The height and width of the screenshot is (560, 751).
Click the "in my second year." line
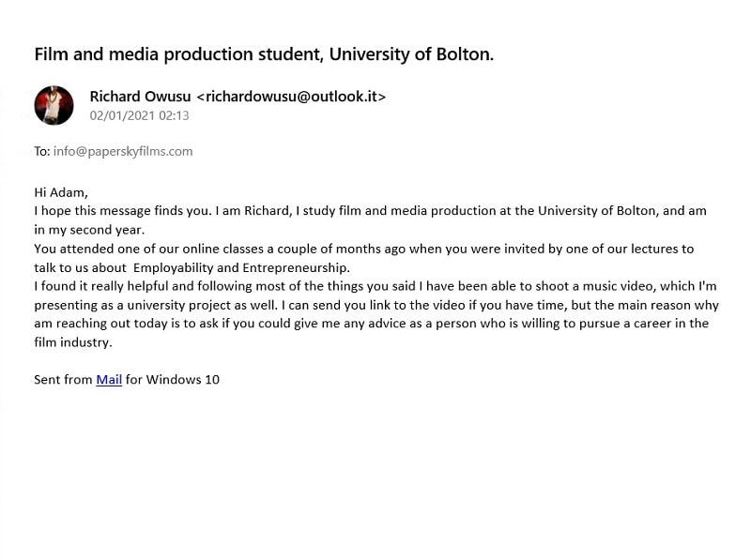89,230
